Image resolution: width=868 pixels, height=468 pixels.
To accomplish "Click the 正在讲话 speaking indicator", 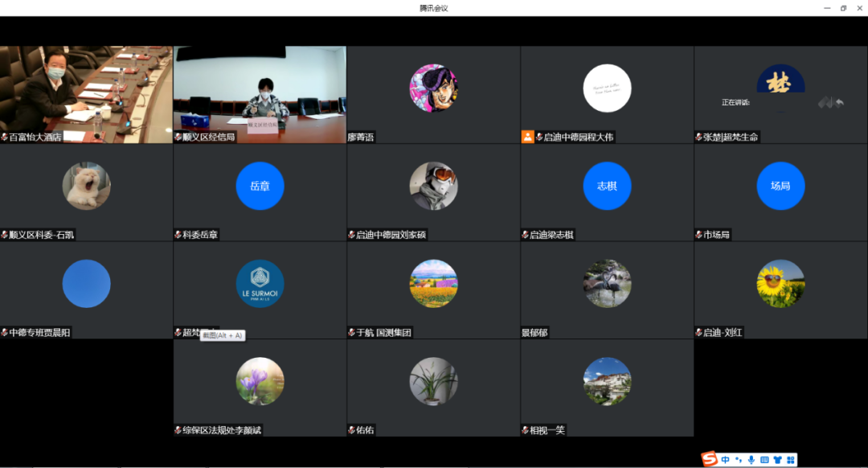I will point(735,102).
